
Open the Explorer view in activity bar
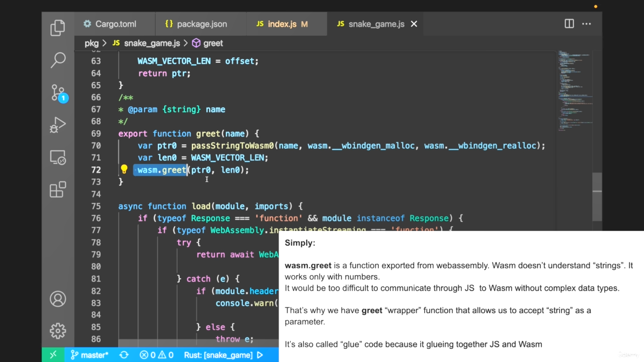pos(58,28)
